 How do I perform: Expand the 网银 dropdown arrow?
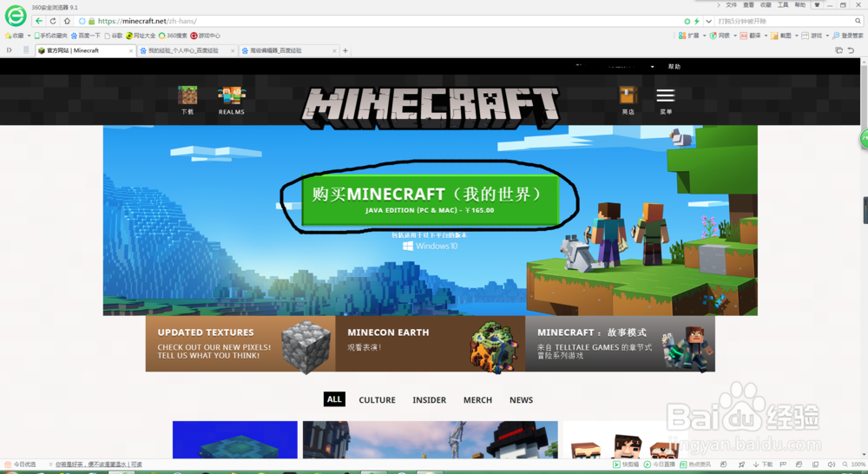click(x=735, y=36)
